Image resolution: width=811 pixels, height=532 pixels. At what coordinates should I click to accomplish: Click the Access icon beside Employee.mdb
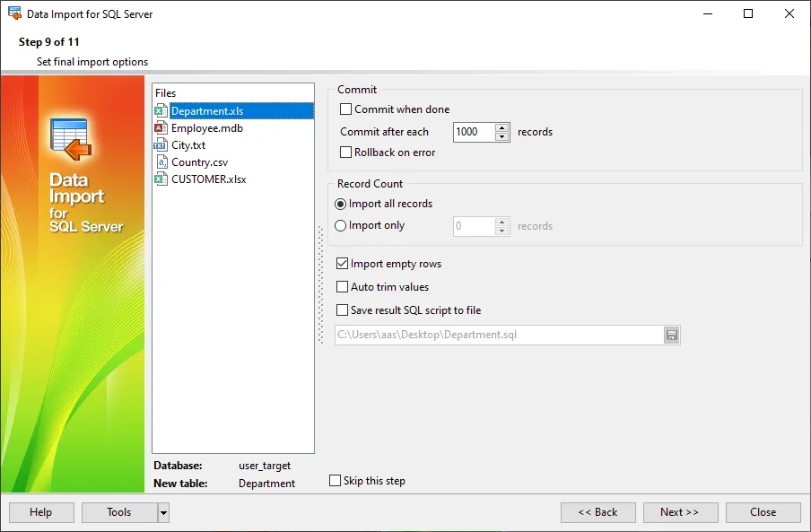click(x=161, y=127)
